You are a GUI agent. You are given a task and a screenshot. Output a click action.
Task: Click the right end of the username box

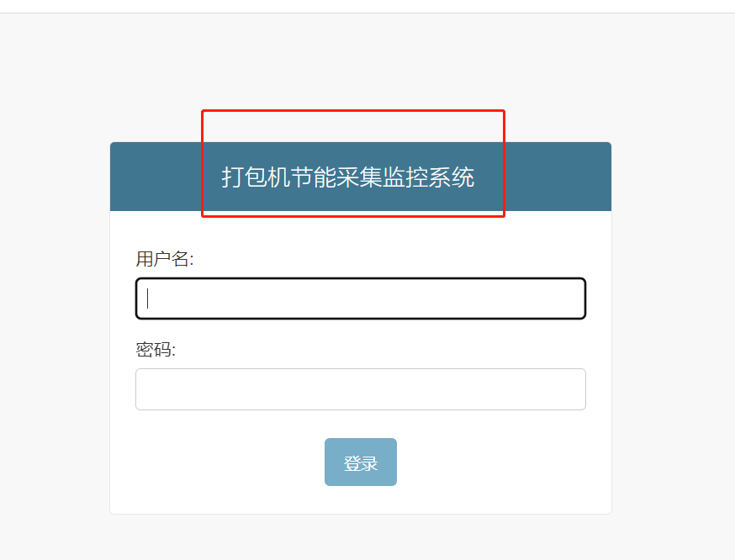tap(572, 298)
